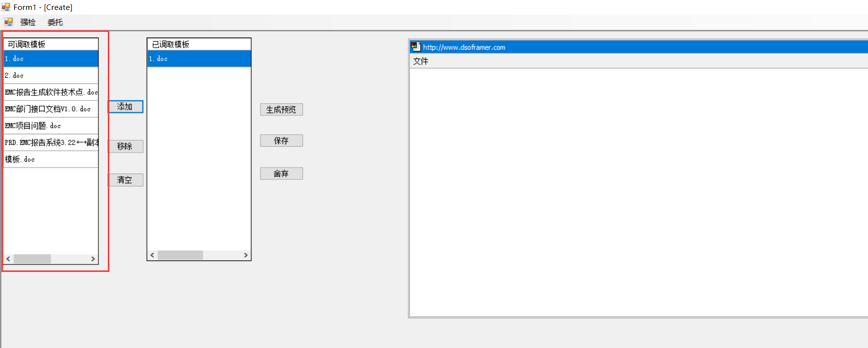Screen dimensions: 868x348
Task: Select PRD.EMC报告系统3.22 row
Action: [x=51, y=142]
